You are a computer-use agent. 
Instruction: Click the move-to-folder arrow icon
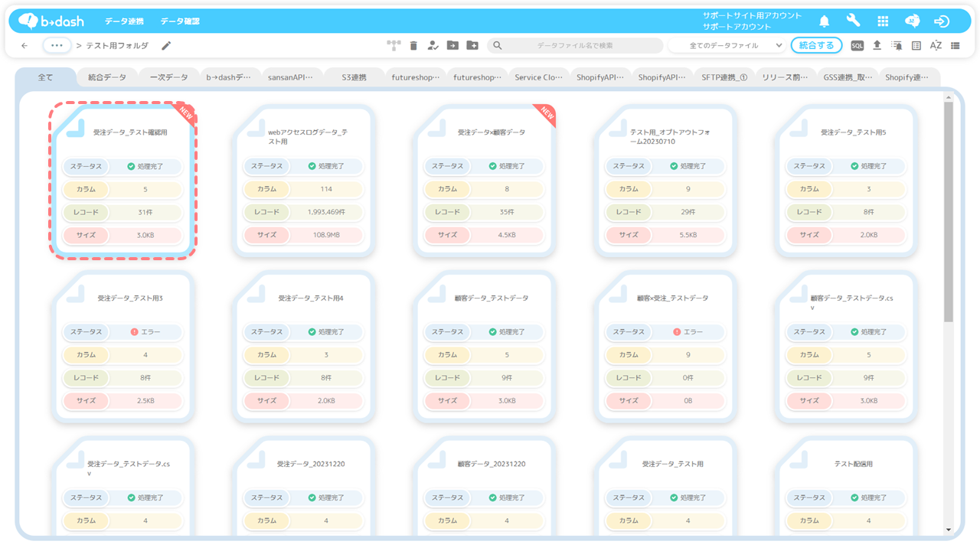coord(452,46)
